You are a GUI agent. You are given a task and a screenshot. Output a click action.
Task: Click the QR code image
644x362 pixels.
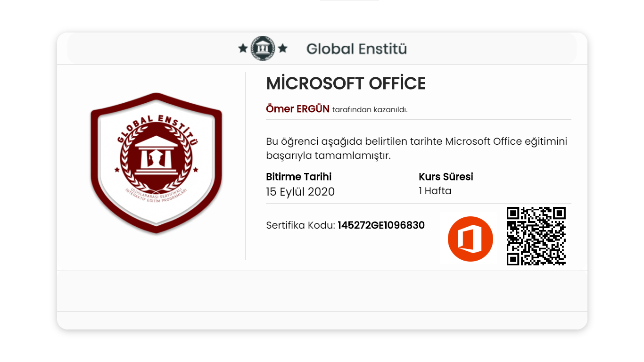536,236
